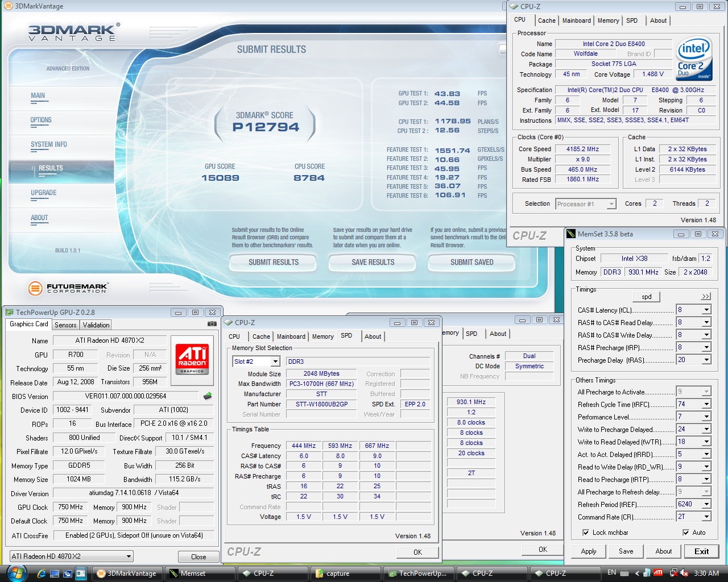Click GPU-Z camera screenshot icon

click(212, 324)
